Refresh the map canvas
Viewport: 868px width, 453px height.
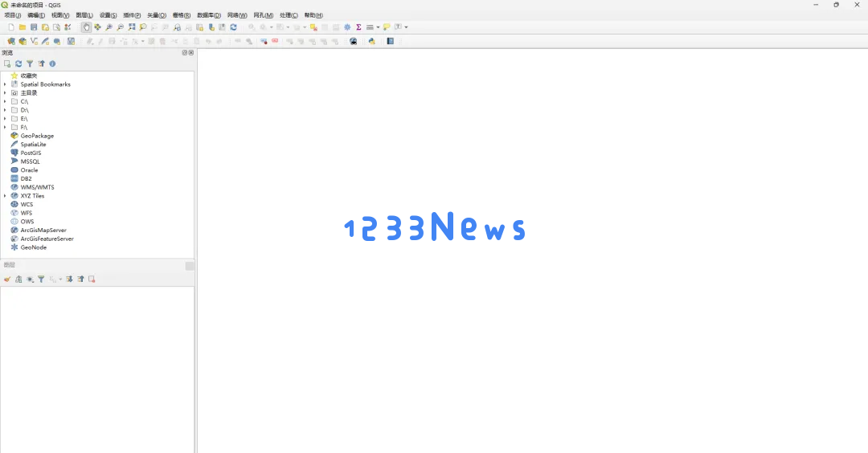(x=234, y=27)
